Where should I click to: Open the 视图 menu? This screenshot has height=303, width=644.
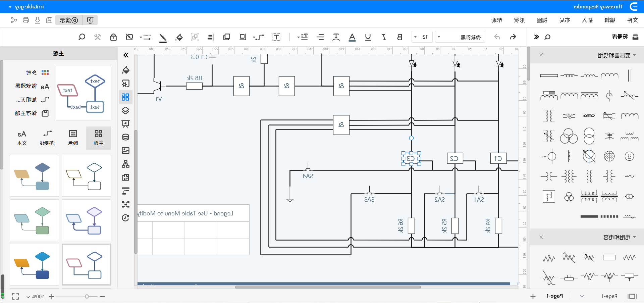(542, 20)
